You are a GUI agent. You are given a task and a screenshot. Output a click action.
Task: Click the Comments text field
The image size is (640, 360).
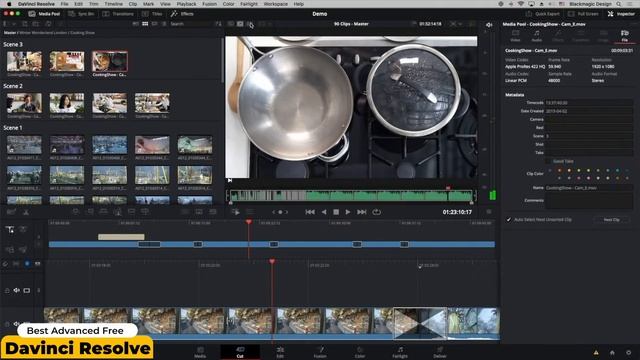coord(589,201)
